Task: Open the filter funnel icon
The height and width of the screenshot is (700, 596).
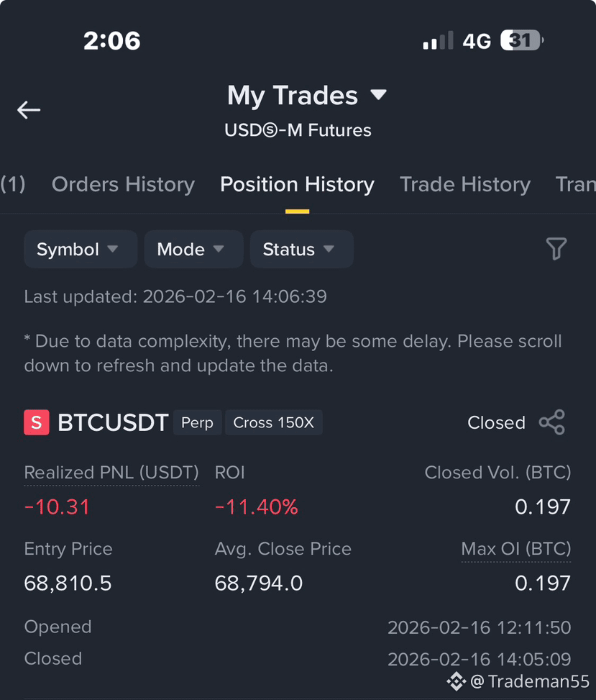Action: [x=556, y=249]
